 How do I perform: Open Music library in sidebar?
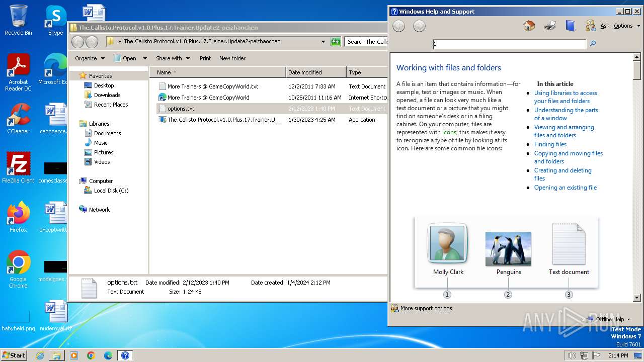click(x=101, y=143)
